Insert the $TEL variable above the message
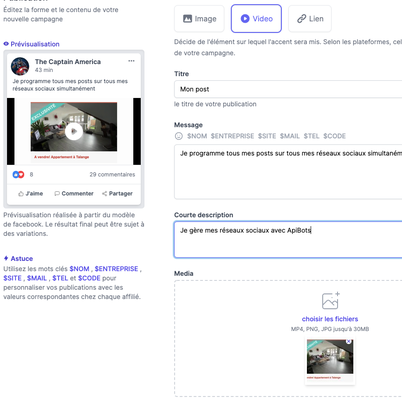Image resolution: width=402 pixels, height=402 pixels. pos(311,136)
